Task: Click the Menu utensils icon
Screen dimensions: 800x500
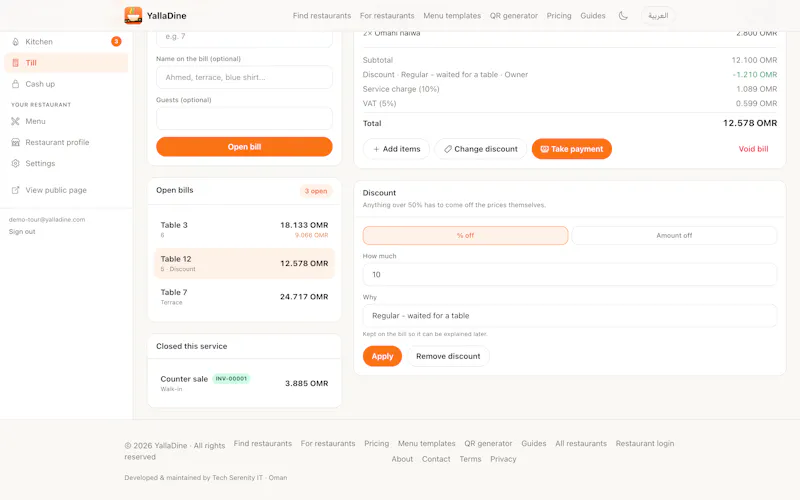Action: (15, 121)
